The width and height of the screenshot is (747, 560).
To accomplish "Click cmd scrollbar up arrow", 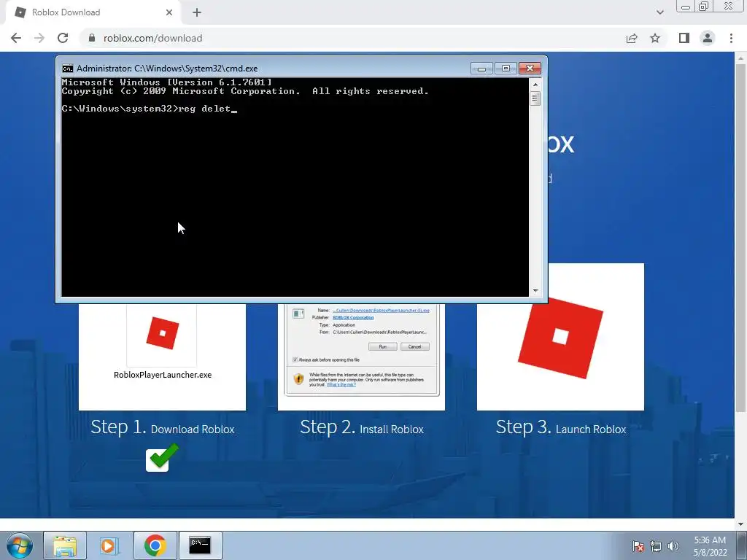I will pos(535,85).
